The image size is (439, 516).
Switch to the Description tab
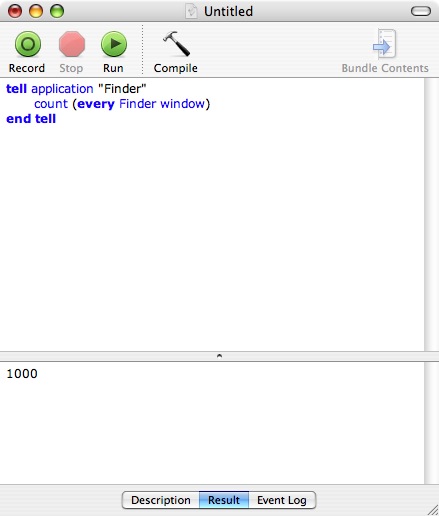161,500
